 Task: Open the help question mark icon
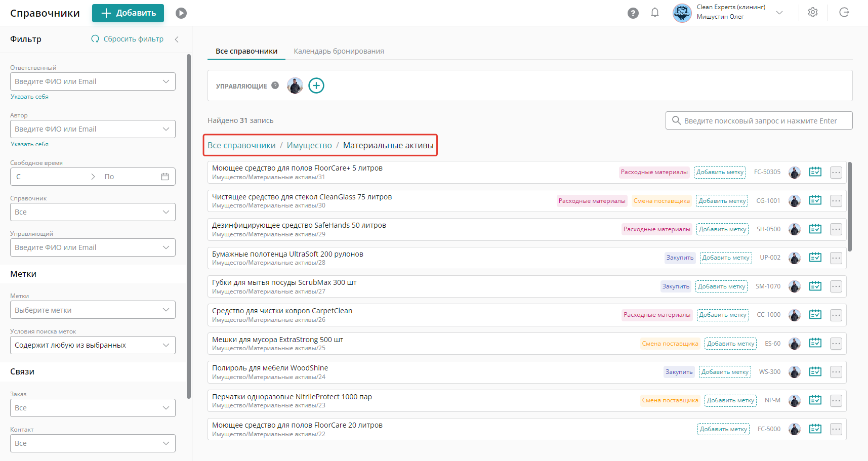click(x=633, y=13)
